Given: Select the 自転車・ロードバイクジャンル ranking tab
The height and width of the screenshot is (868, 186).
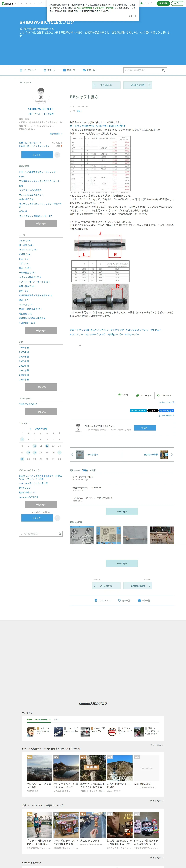Looking at the screenshot, I should 39,719.
